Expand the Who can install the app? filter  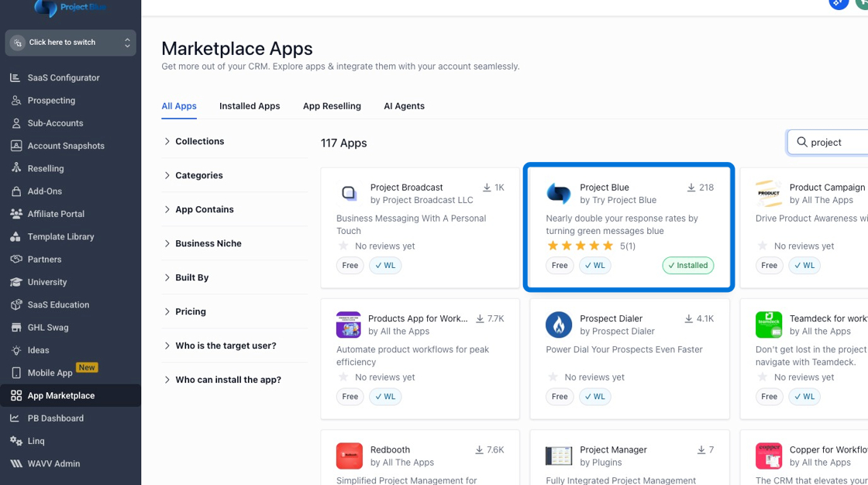coord(228,380)
